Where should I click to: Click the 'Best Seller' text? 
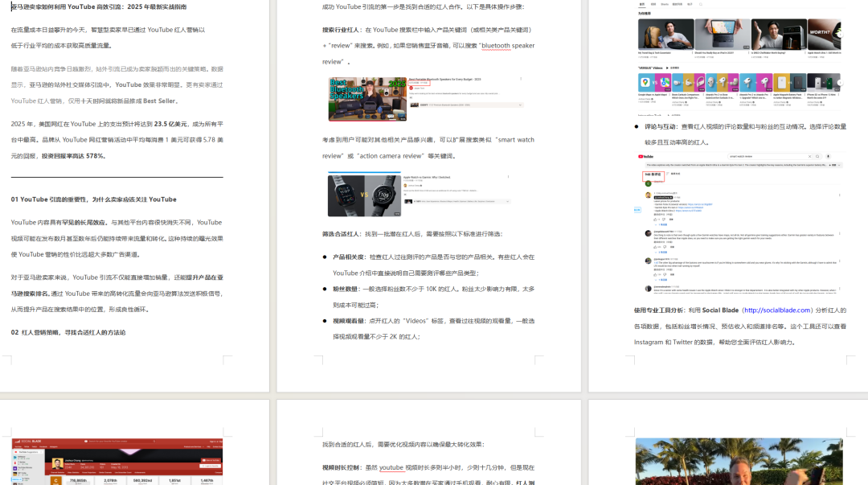(x=159, y=101)
